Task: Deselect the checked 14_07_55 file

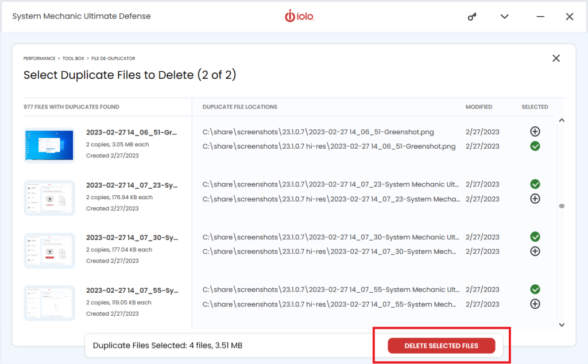Action: click(535, 289)
